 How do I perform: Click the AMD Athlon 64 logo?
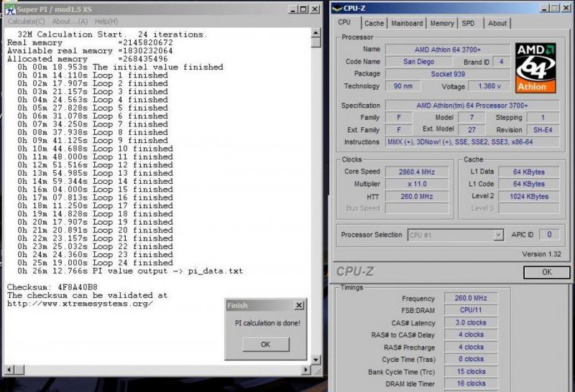point(535,67)
